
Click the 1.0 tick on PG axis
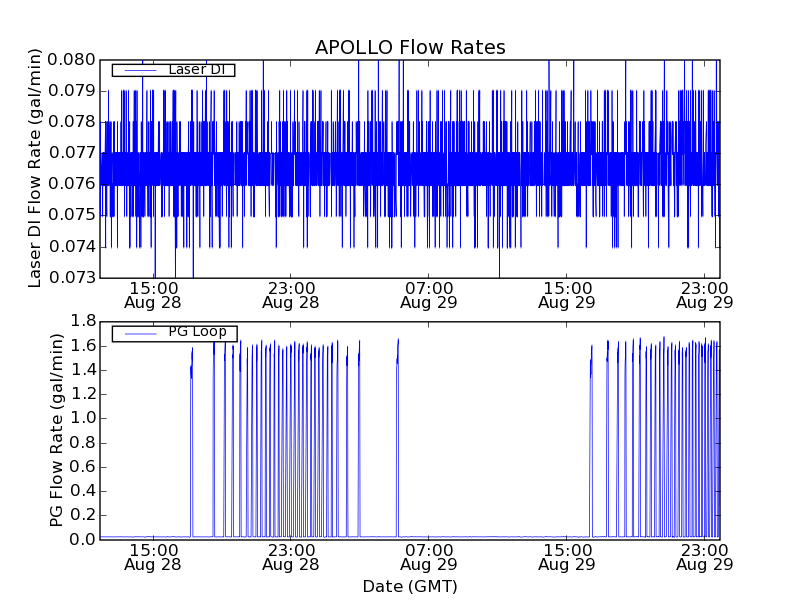point(83,418)
